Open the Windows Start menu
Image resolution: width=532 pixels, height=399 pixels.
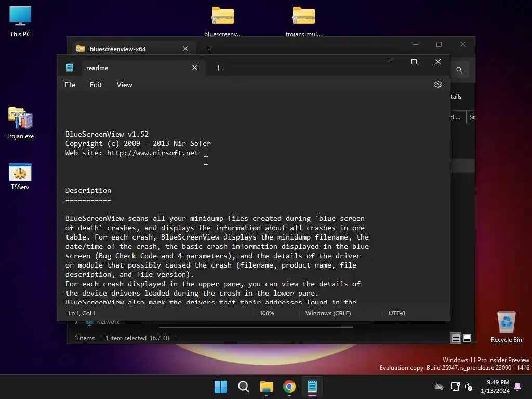click(220, 387)
